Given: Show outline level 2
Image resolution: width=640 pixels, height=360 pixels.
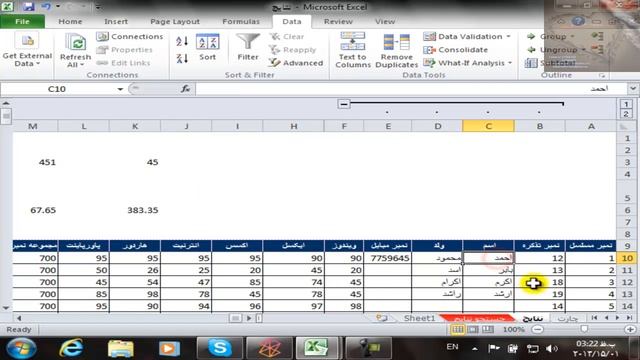Looking at the screenshot, I should tap(626, 114).
